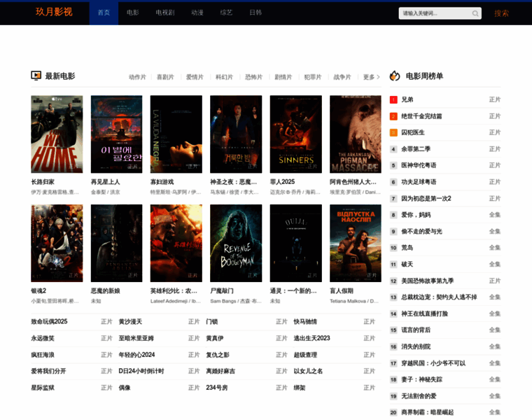
Task: Click the search magnifier icon
Action: (475, 13)
